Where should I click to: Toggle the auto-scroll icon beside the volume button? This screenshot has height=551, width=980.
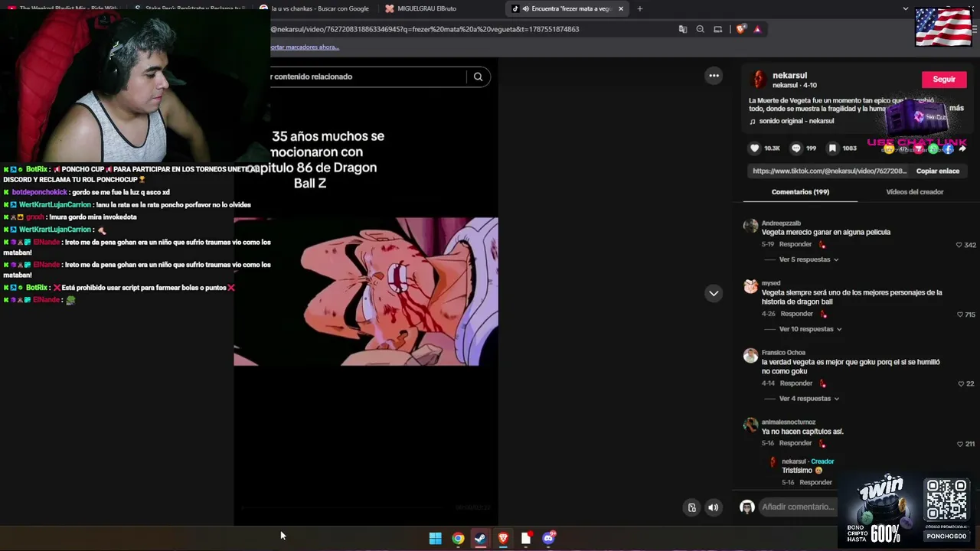coord(692,507)
